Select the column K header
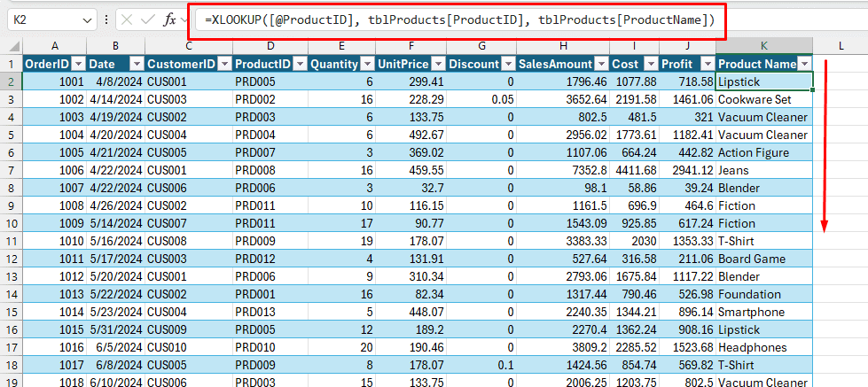The height and width of the screenshot is (387, 868). tap(764, 45)
